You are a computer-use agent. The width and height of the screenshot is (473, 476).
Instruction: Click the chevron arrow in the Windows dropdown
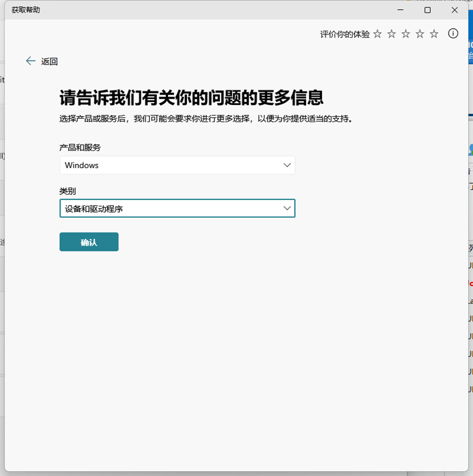[287, 165]
